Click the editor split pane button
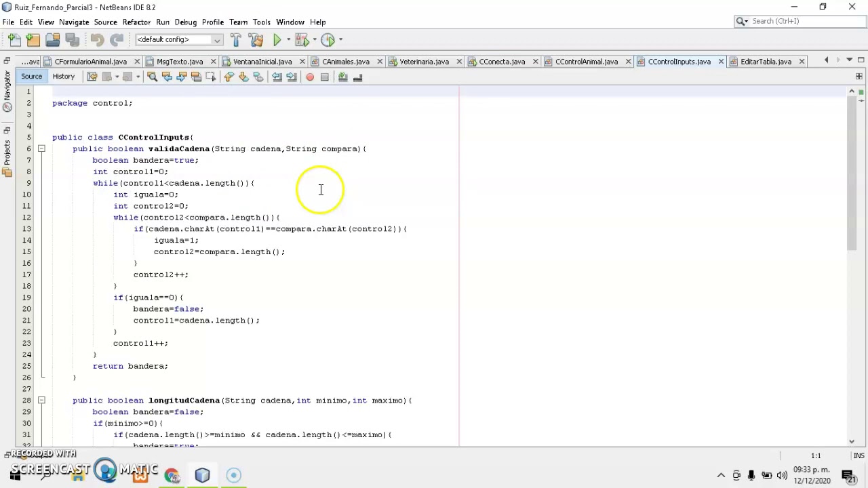868x488 pixels. 859,77
